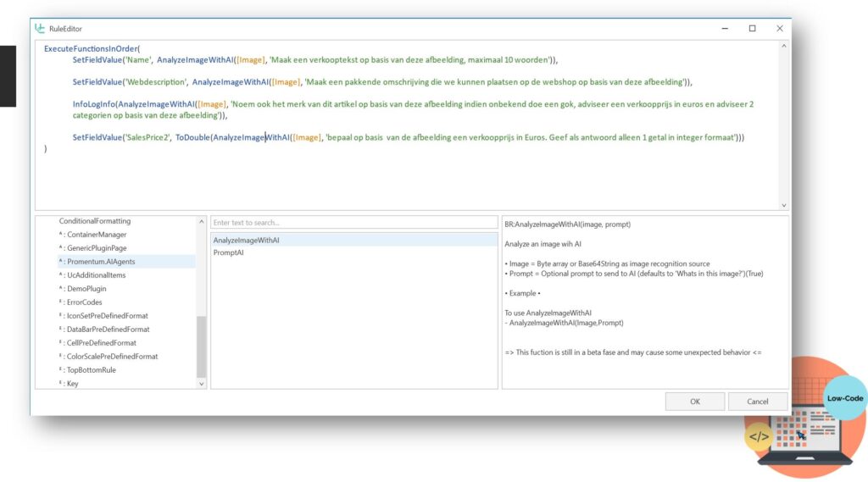Click on ExecuteFunctionsInOrder in the code editor
The height and width of the screenshot is (482, 868).
pyautogui.click(x=91, y=48)
